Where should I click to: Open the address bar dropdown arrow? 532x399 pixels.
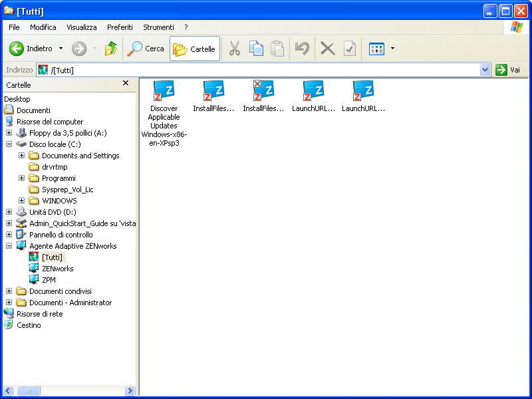point(485,70)
